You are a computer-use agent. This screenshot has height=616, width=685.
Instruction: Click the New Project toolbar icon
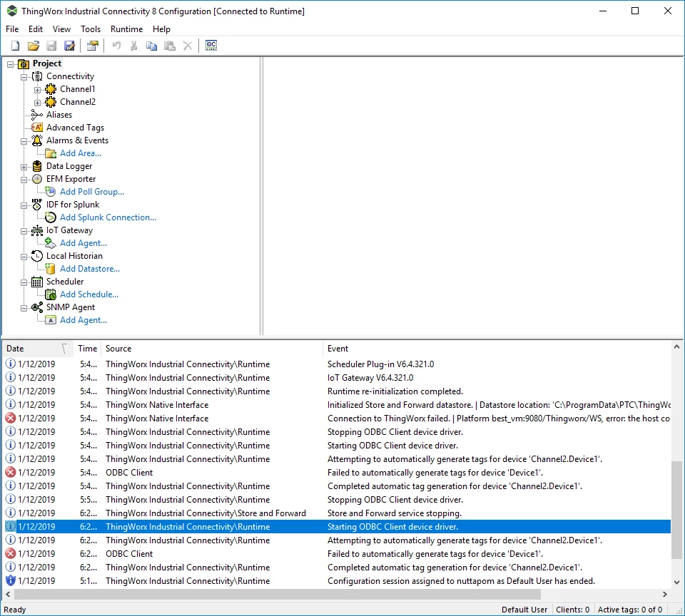tap(15, 46)
